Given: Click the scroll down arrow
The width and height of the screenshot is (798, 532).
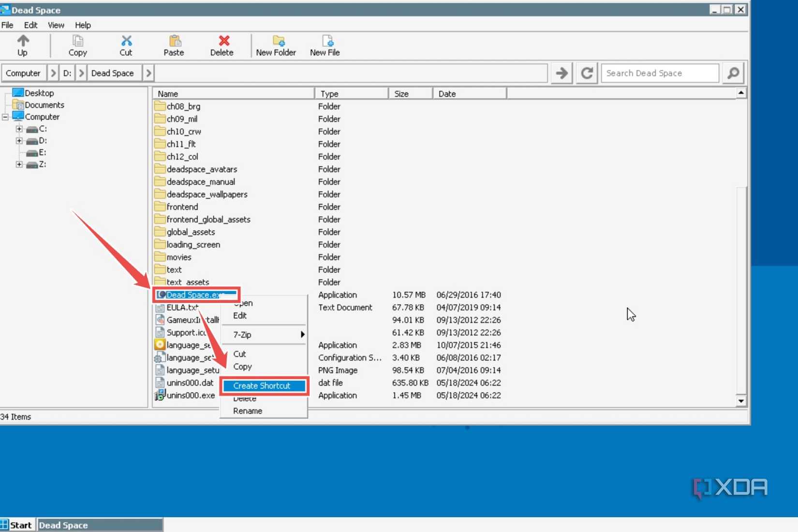Looking at the screenshot, I should click(741, 401).
